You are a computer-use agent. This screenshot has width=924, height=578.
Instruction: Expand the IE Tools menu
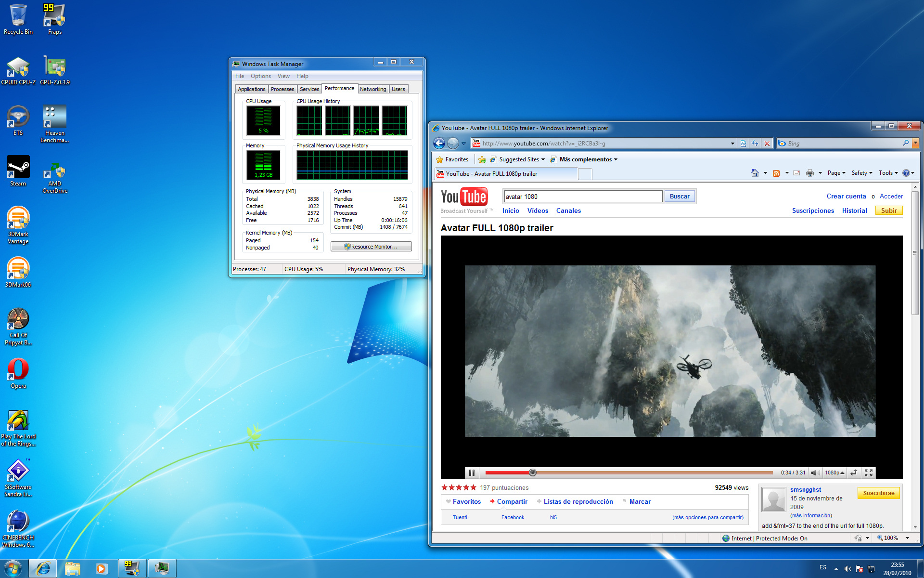point(887,173)
